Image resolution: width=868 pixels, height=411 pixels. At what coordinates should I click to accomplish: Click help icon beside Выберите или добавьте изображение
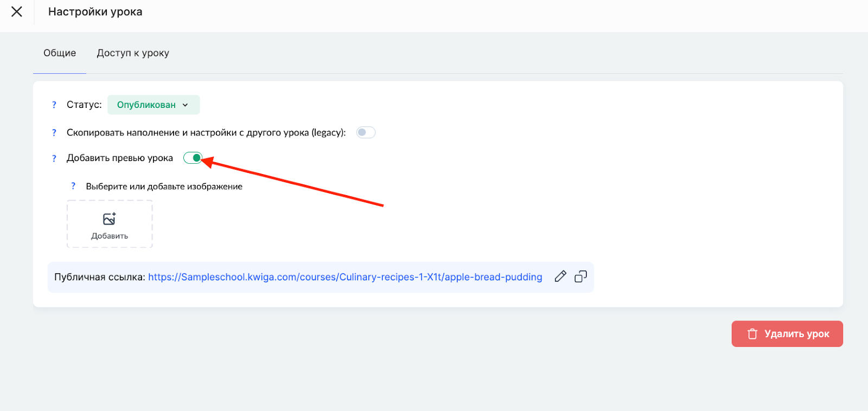pyautogui.click(x=73, y=186)
